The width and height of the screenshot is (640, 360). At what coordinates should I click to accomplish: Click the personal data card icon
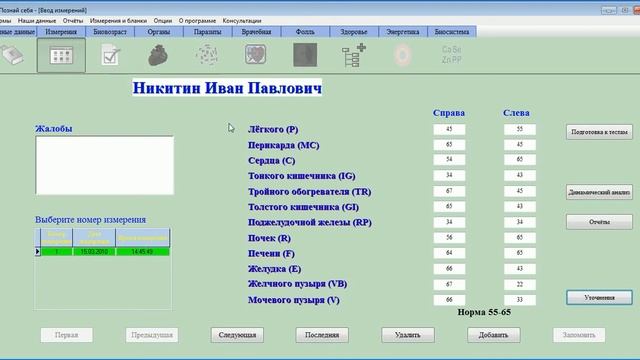coord(12,55)
